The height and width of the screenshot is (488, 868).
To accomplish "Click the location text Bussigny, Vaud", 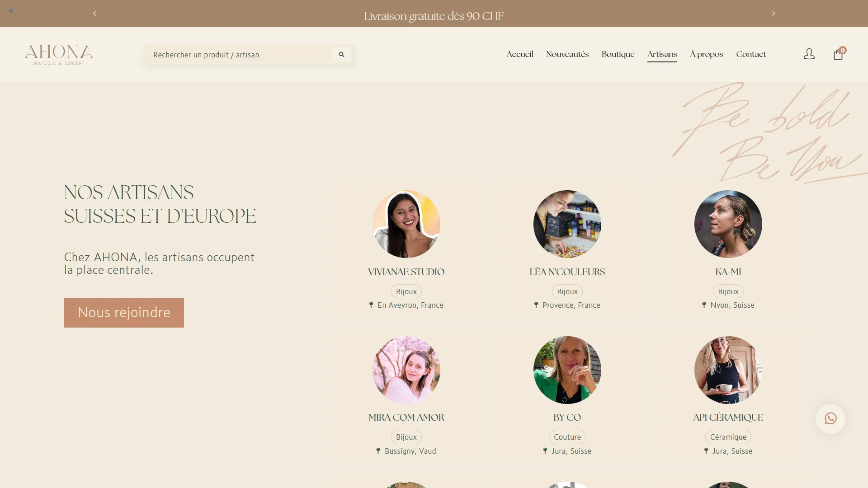I will (x=410, y=451).
